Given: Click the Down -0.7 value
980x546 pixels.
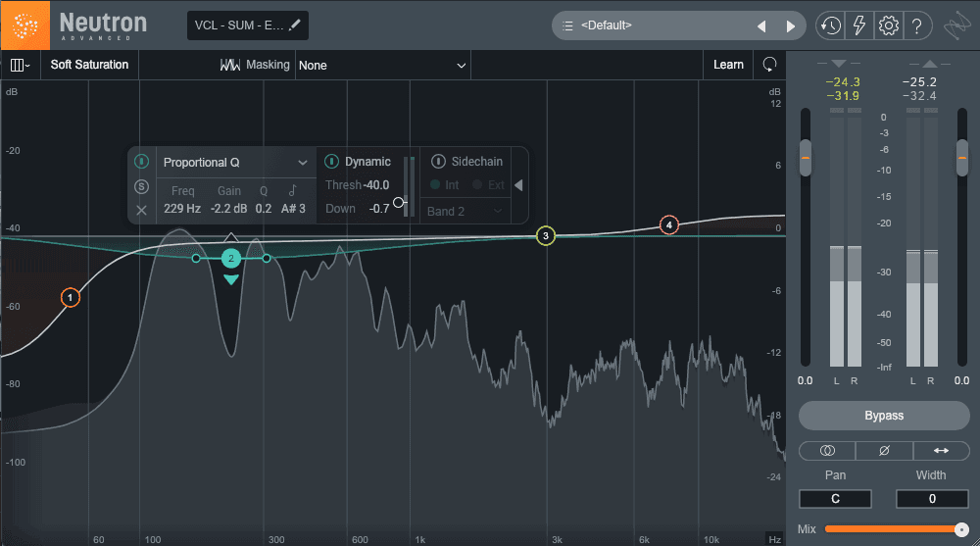Looking at the screenshot, I should point(379,209).
